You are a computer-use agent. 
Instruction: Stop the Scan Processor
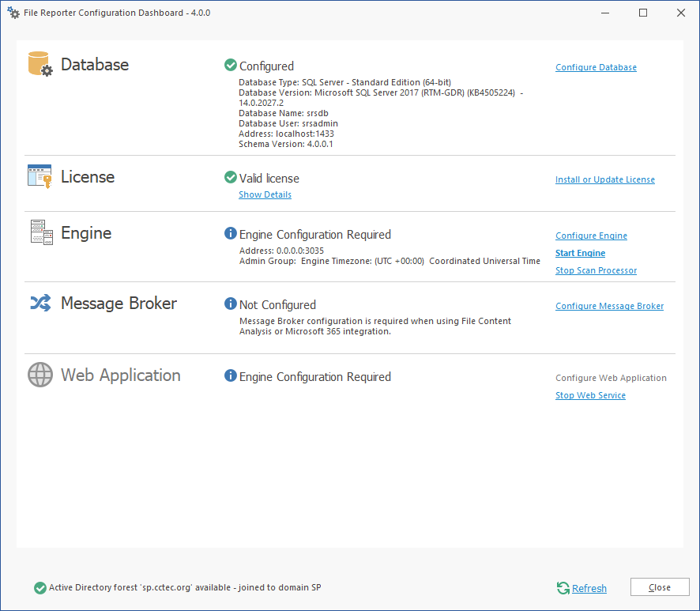(x=596, y=271)
